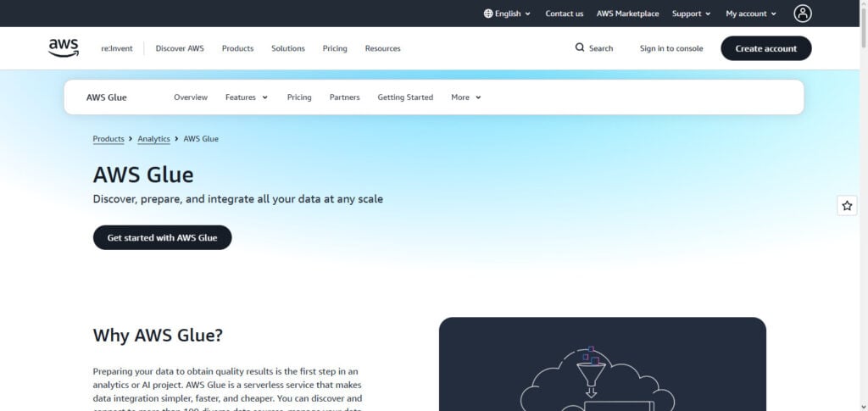868x411 pixels.
Task: Expand the More dropdown in Glue nav
Action: (x=465, y=97)
